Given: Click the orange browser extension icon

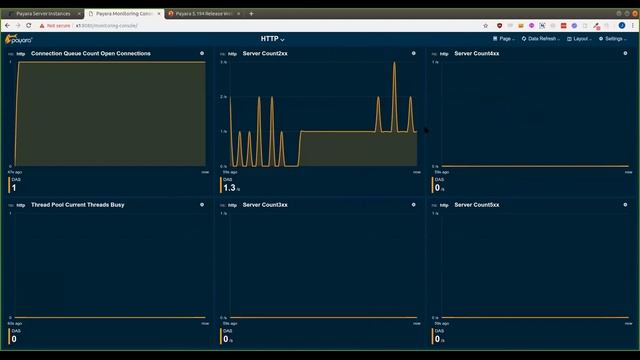Looking at the screenshot, I should tap(521, 26).
